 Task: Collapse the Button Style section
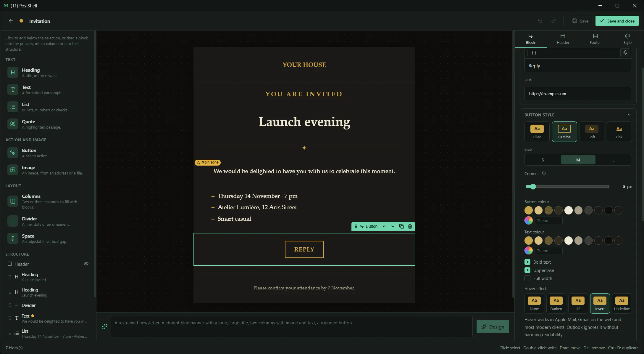[x=629, y=115]
